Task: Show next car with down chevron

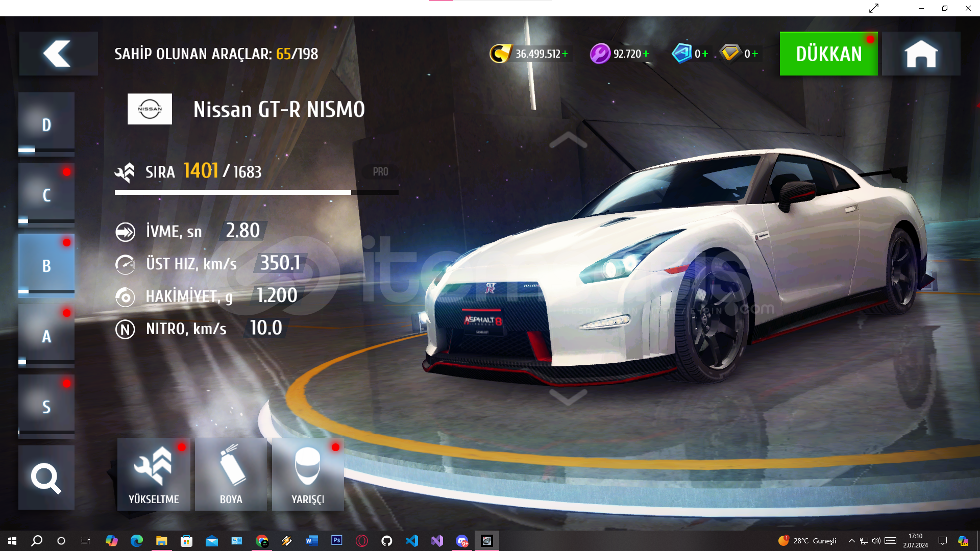Action: 568,397
